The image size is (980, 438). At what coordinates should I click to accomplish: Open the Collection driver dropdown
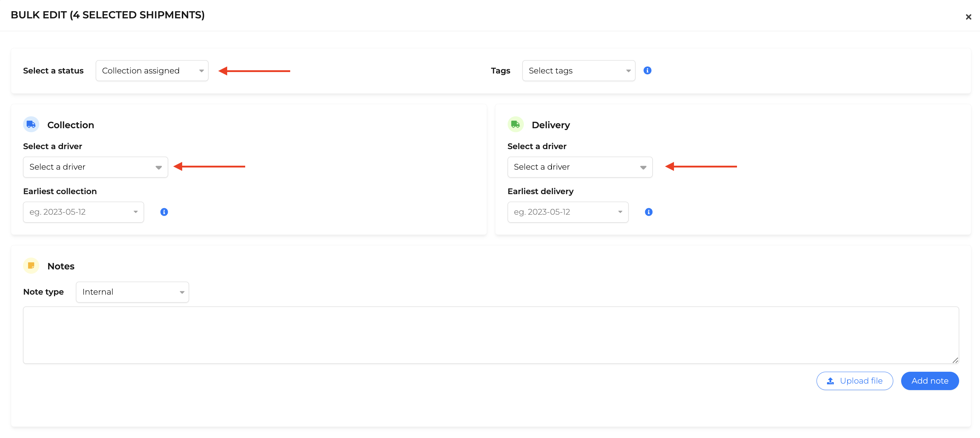[95, 167]
